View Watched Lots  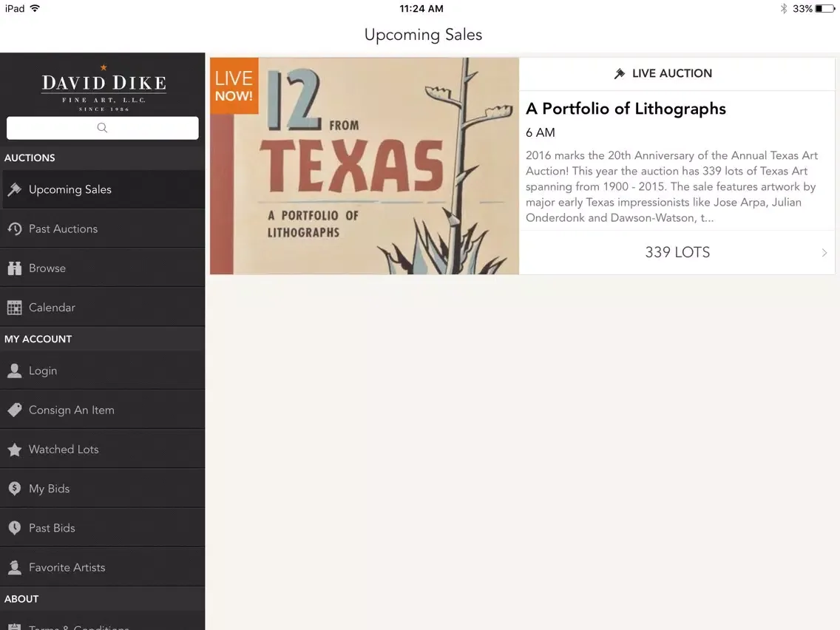tap(102, 450)
